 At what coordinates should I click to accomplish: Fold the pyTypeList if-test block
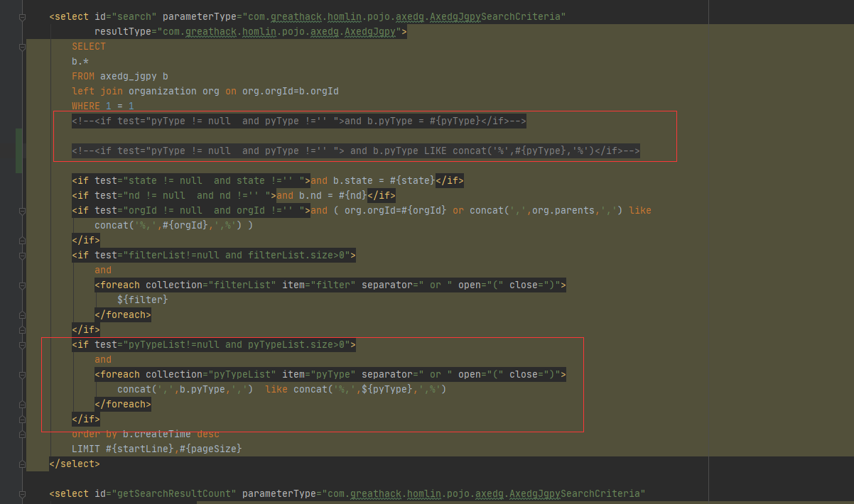click(x=23, y=344)
